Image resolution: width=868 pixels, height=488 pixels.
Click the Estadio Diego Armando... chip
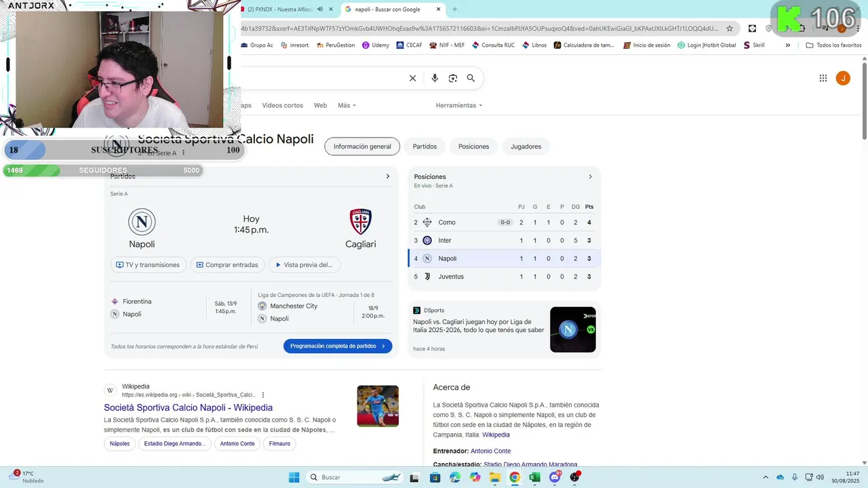click(174, 444)
